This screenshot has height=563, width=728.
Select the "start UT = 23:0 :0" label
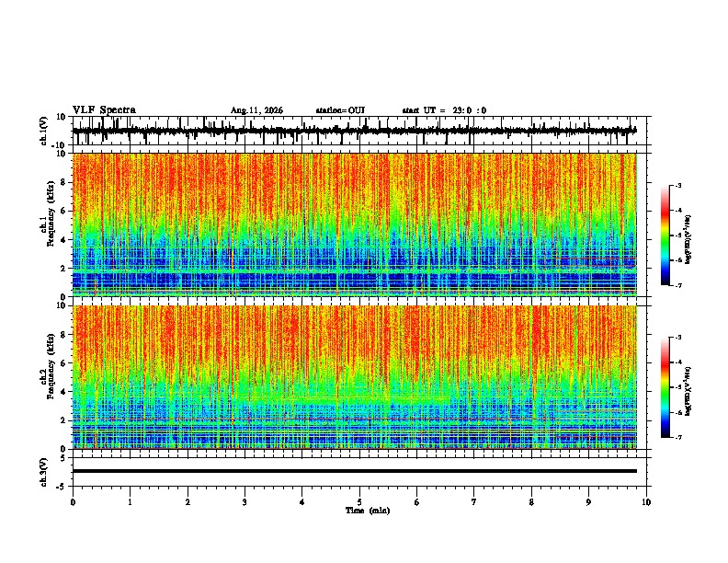click(x=444, y=110)
